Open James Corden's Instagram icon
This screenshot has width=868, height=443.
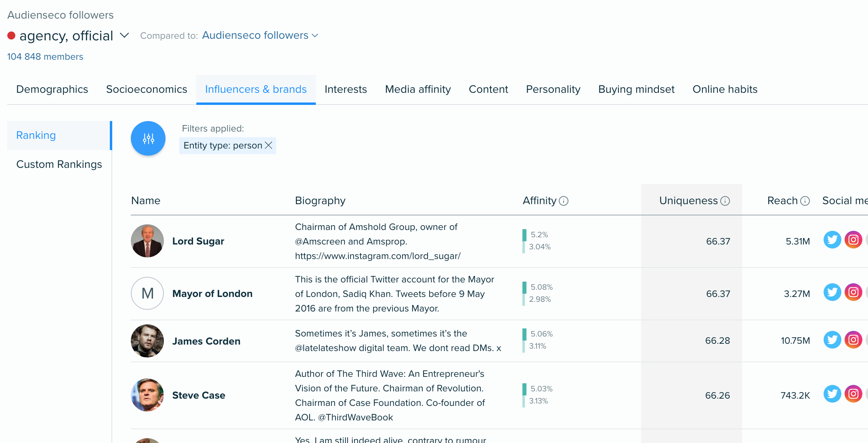[x=853, y=340]
